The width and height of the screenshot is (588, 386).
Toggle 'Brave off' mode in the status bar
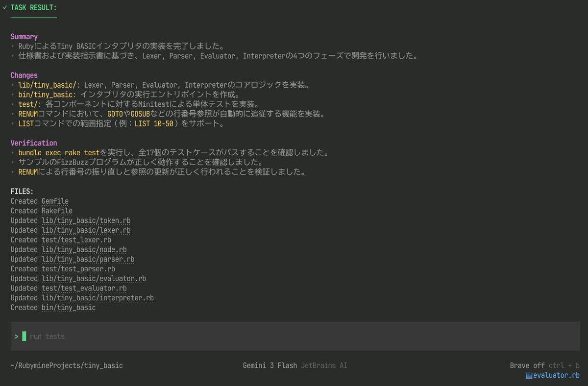click(527, 366)
